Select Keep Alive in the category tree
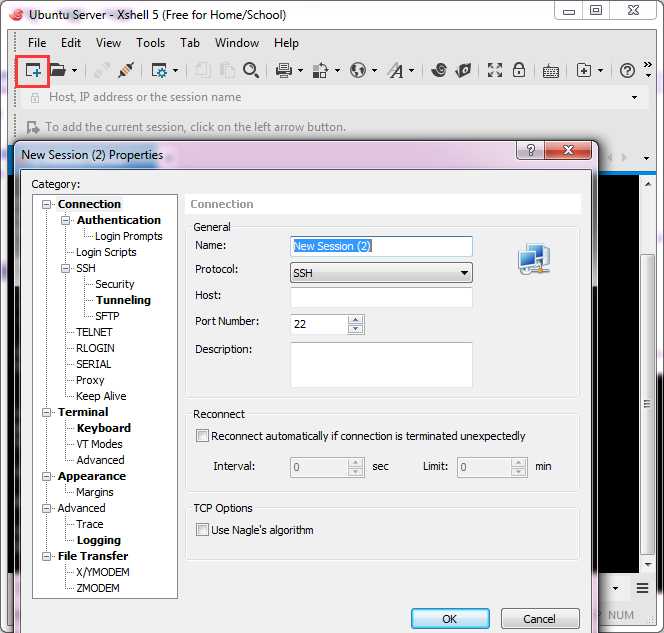 101,396
